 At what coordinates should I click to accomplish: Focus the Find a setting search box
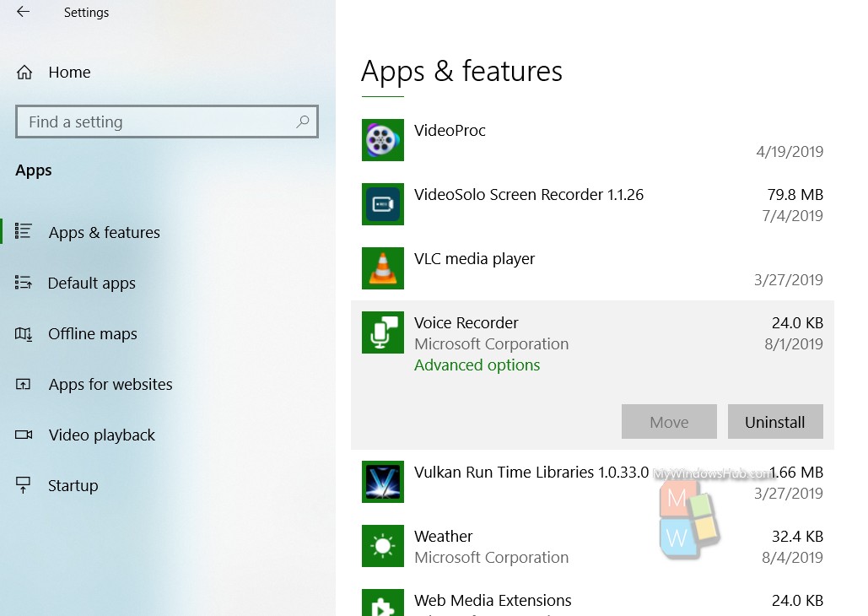[x=167, y=122]
